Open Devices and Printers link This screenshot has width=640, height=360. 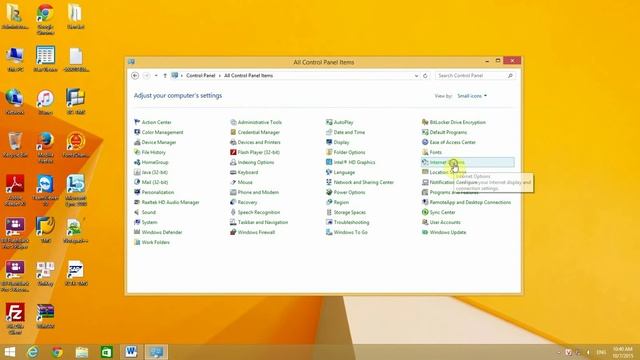[x=259, y=142]
